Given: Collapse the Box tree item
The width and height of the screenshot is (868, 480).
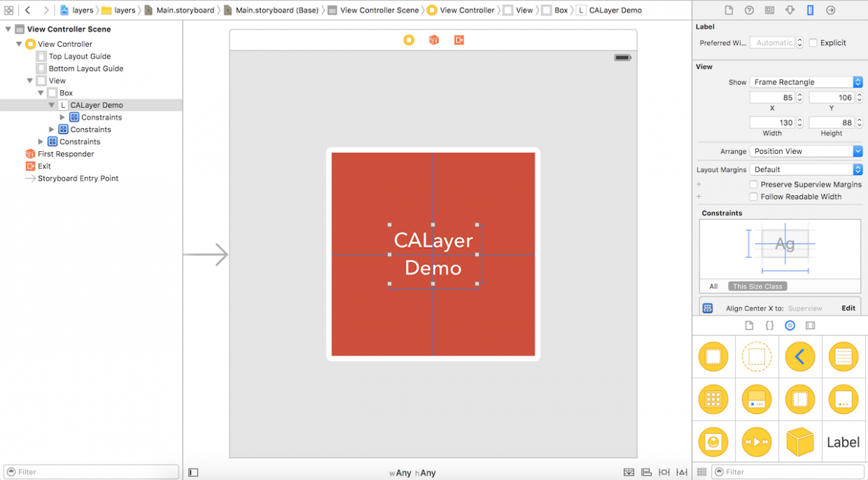Looking at the screenshot, I should pos(41,92).
